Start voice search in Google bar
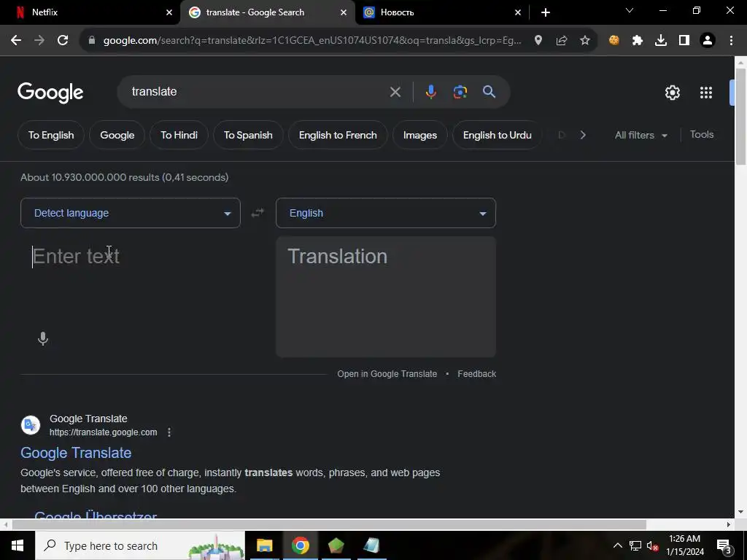 point(430,92)
